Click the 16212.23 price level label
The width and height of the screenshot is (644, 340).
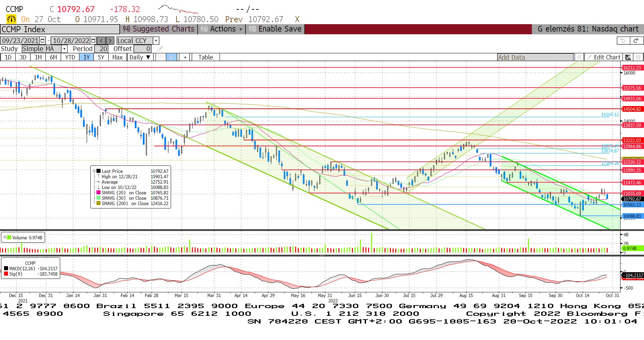pos(632,68)
